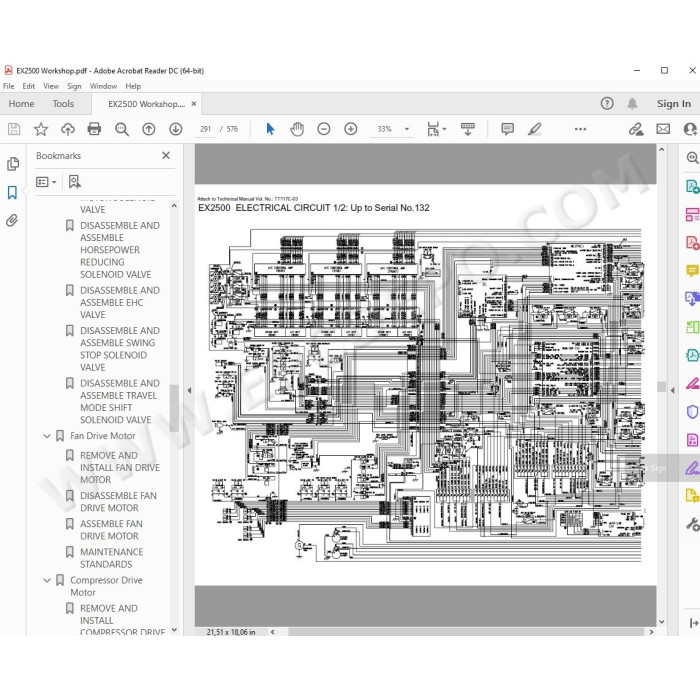
Task: Send the file by email envelope icon
Action: [x=663, y=129]
